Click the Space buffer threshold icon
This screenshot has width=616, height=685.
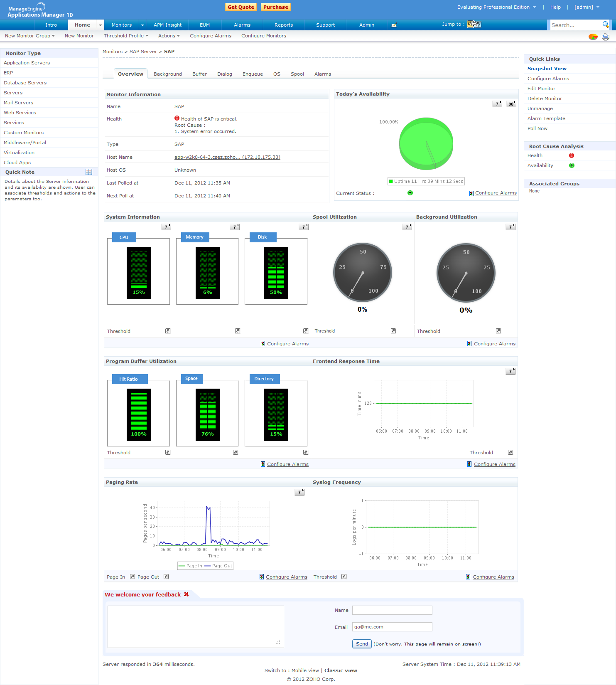(236, 452)
